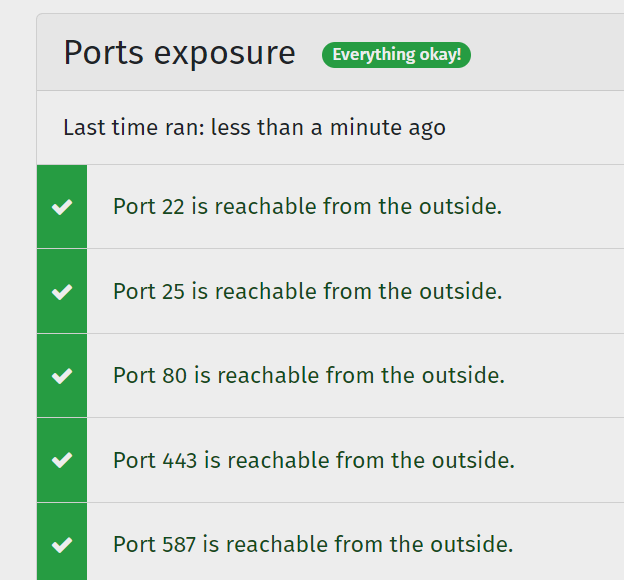The image size is (624, 580).
Task: Select 'Port 443 is reachable' result row
Action: click(x=330, y=460)
